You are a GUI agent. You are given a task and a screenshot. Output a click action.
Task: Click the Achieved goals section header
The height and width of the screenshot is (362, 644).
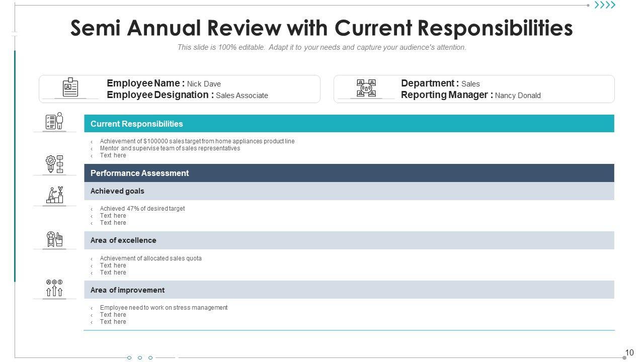click(x=349, y=191)
